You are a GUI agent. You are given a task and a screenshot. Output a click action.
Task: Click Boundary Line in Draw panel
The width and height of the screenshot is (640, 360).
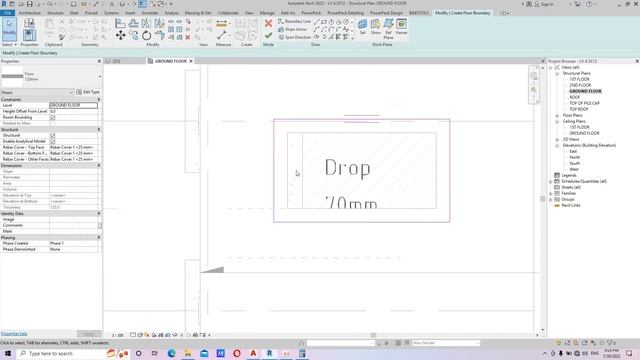(x=294, y=21)
